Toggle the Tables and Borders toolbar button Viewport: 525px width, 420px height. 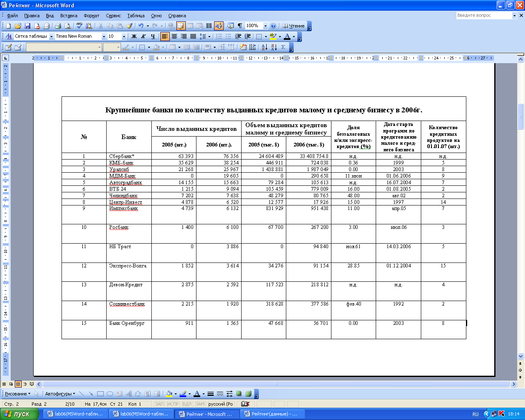tap(181, 26)
